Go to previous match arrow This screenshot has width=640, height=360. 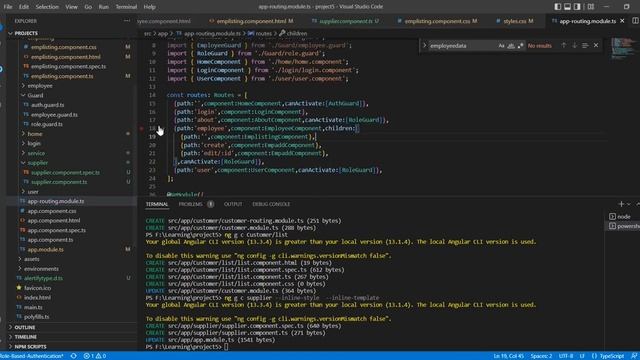click(x=564, y=45)
